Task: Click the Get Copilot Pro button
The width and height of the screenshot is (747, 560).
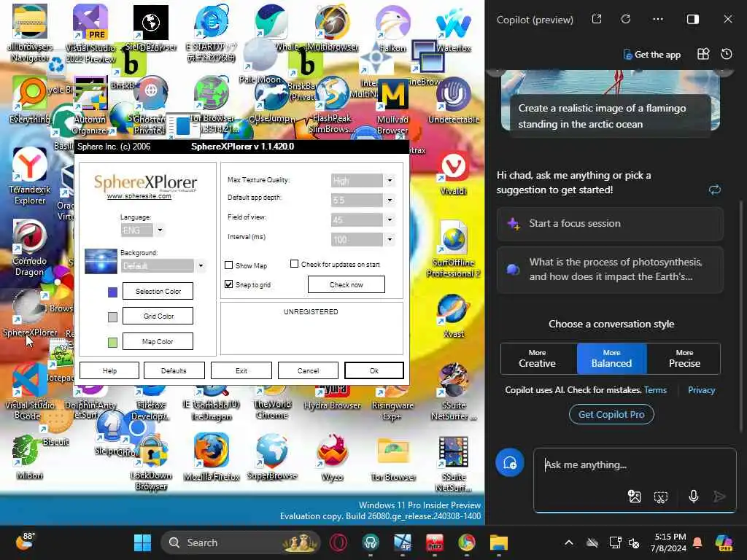Action: click(x=611, y=414)
